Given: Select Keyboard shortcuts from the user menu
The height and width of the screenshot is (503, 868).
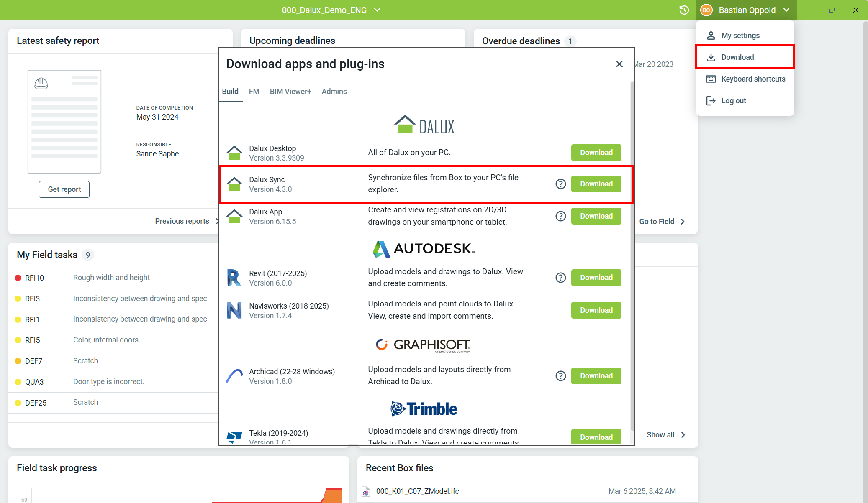Looking at the screenshot, I should [x=752, y=79].
